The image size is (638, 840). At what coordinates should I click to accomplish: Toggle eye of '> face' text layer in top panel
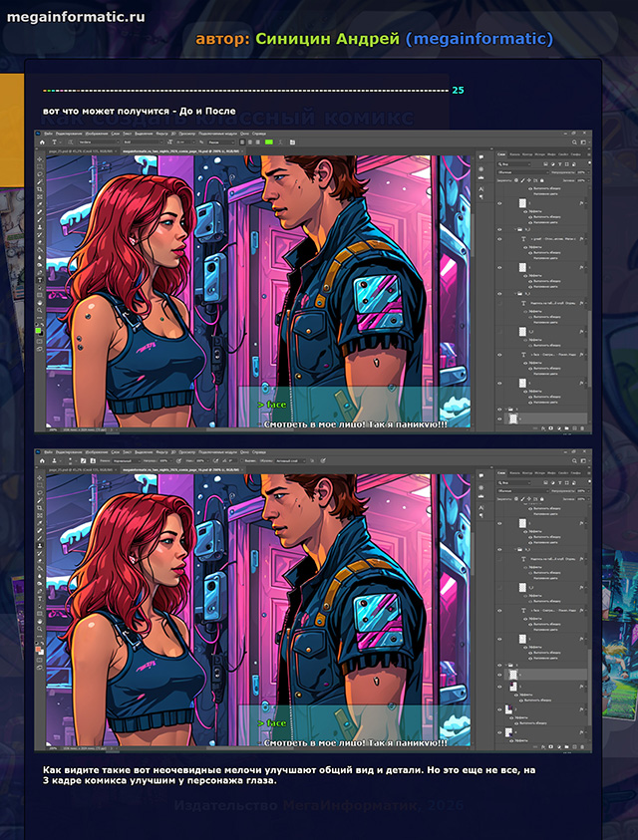(x=499, y=355)
